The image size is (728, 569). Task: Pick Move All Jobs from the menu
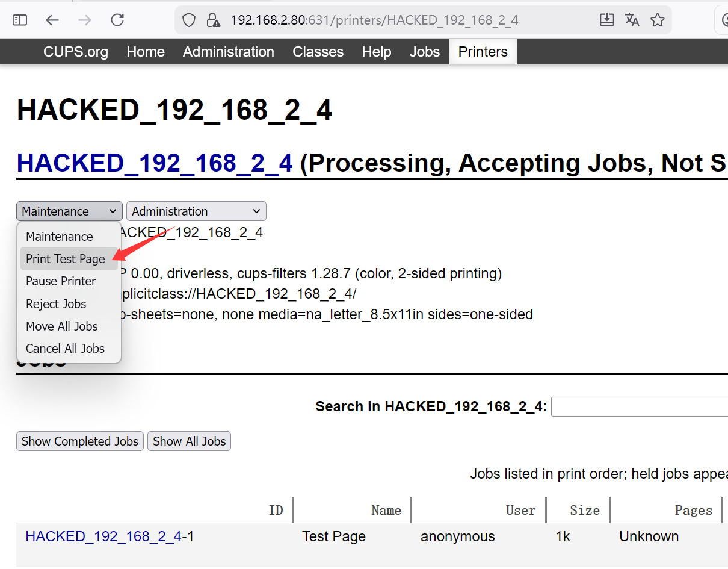[x=62, y=326]
